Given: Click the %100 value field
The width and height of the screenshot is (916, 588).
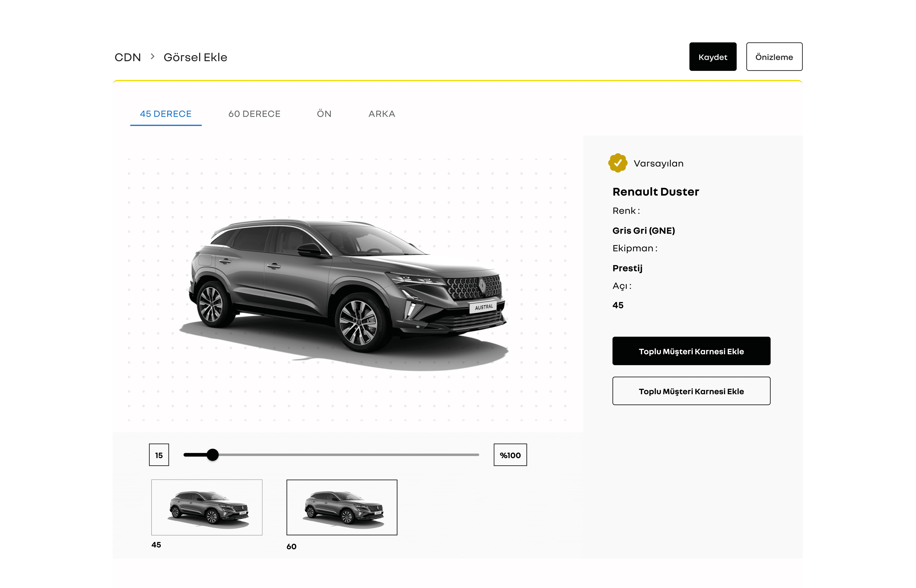Looking at the screenshot, I should click(510, 455).
